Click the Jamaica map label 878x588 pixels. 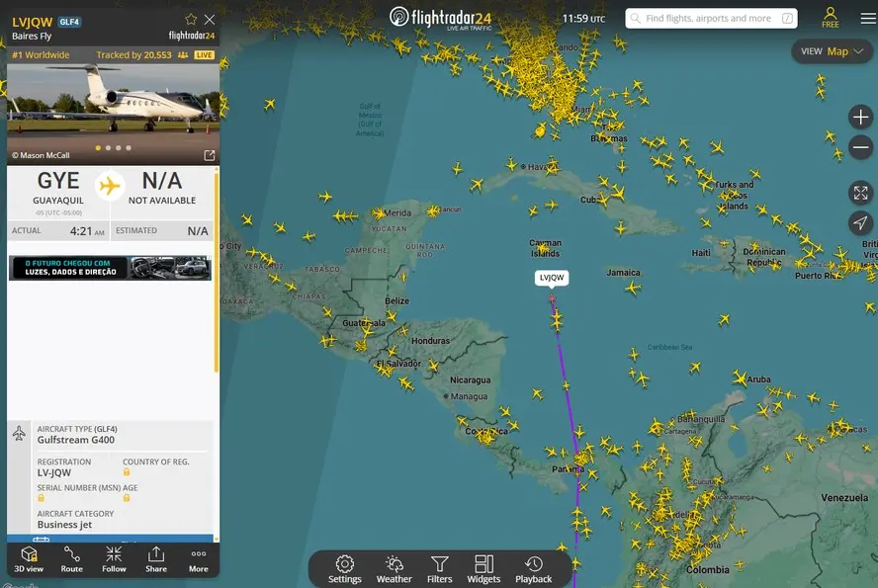tap(623, 273)
